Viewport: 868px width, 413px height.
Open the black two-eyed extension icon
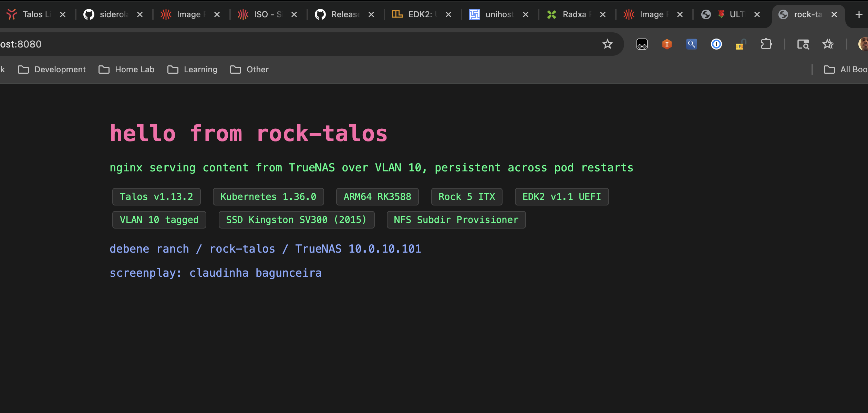pos(642,44)
